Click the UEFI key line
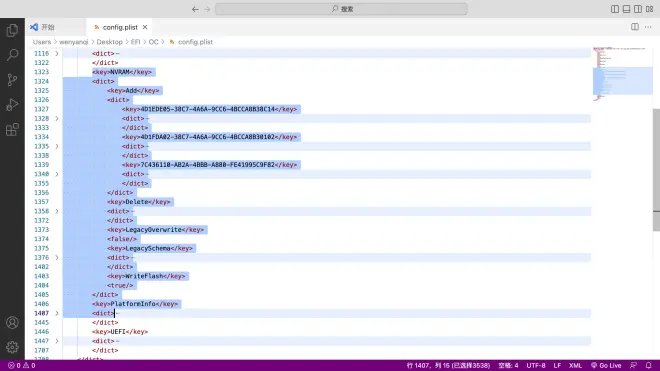Image resolution: width=660 pixels, height=371 pixels. [120, 331]
